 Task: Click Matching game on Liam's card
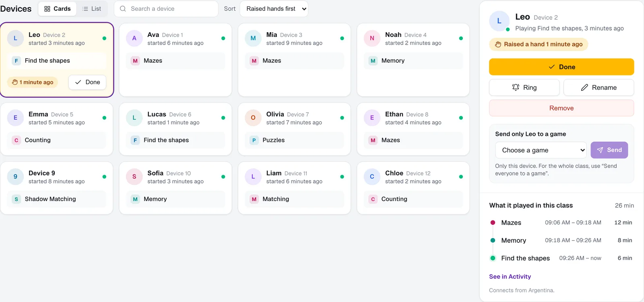coord(294,199)
